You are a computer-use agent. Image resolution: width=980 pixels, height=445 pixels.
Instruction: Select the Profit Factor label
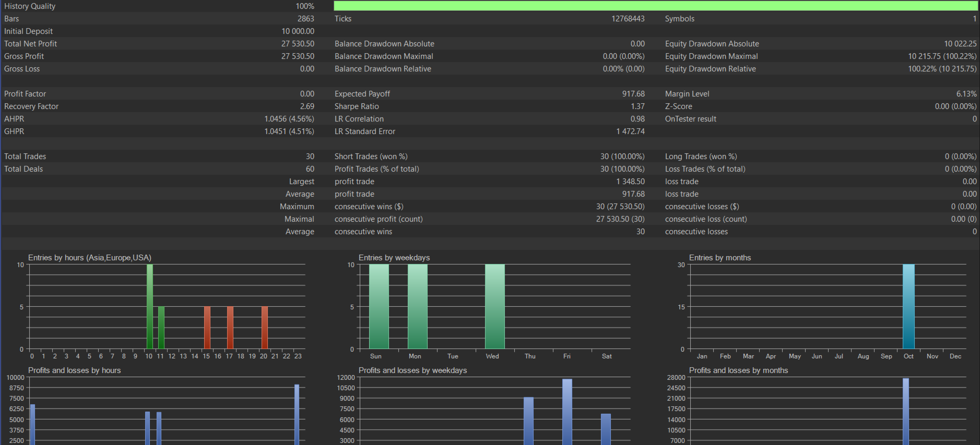pyautogui.click(x=25, y=94)
